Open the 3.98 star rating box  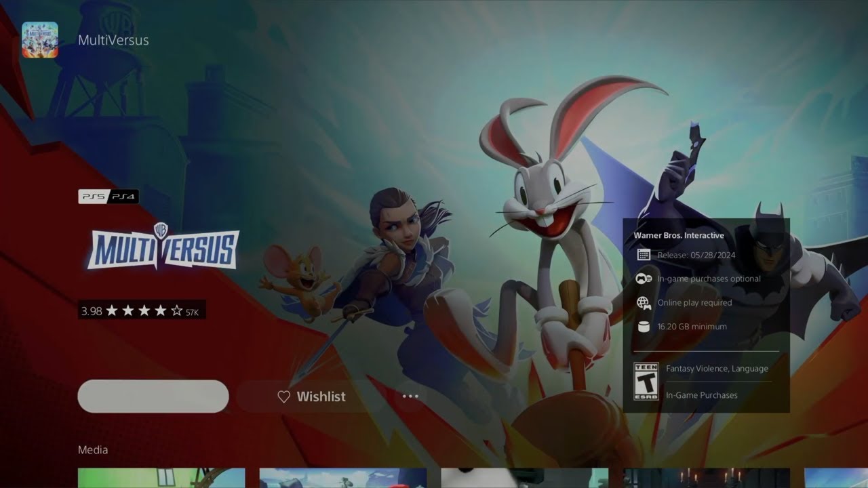coord(142,310)
